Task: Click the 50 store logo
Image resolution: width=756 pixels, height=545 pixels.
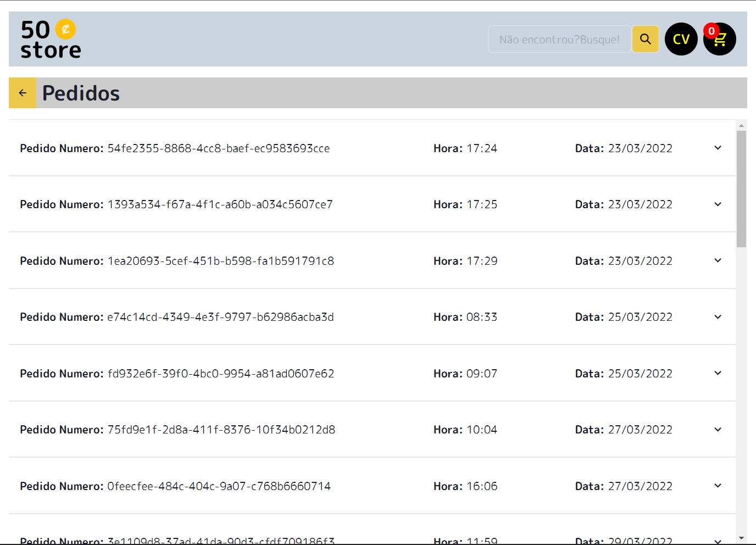Action: pyautogui.click(x=50, y=38)
